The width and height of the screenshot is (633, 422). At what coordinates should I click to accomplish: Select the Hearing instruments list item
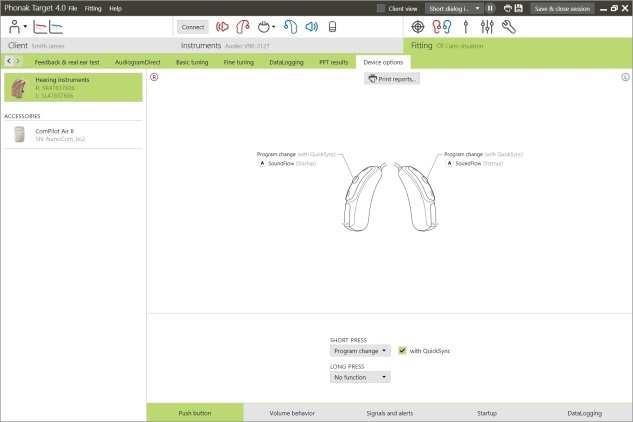pos(73,87)
